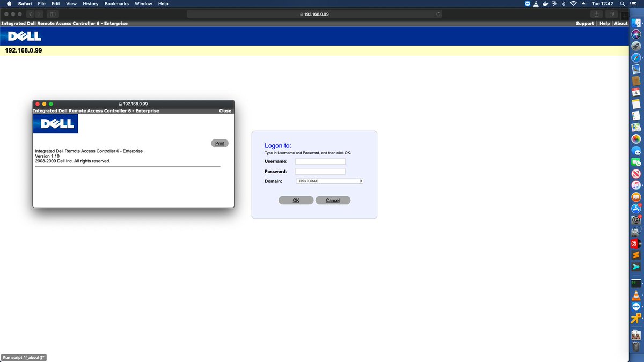Screen dimensions: 644x362
Task: Click Cancel on the logon form
Action: 333,200
